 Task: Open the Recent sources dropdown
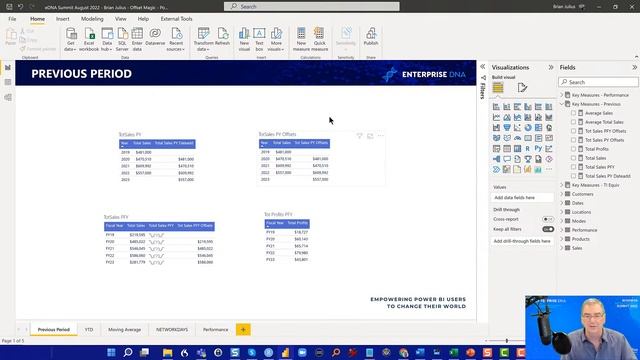[x=176, y=40]
